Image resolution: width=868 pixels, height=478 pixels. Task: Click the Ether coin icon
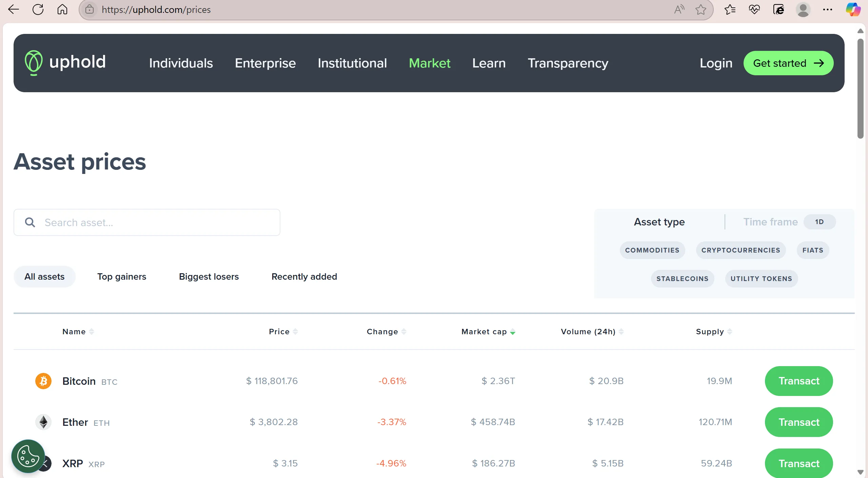click(x=43, y=422)
